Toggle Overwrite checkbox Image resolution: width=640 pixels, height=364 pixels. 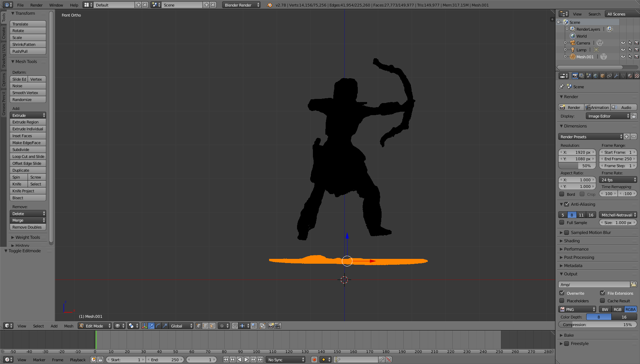[x=562, y=293]
